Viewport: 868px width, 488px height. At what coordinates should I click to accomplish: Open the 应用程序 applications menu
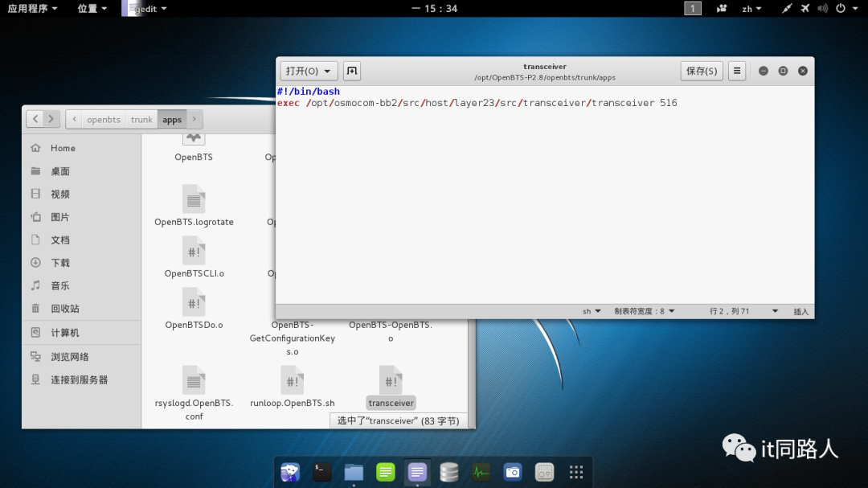(32, 8)
